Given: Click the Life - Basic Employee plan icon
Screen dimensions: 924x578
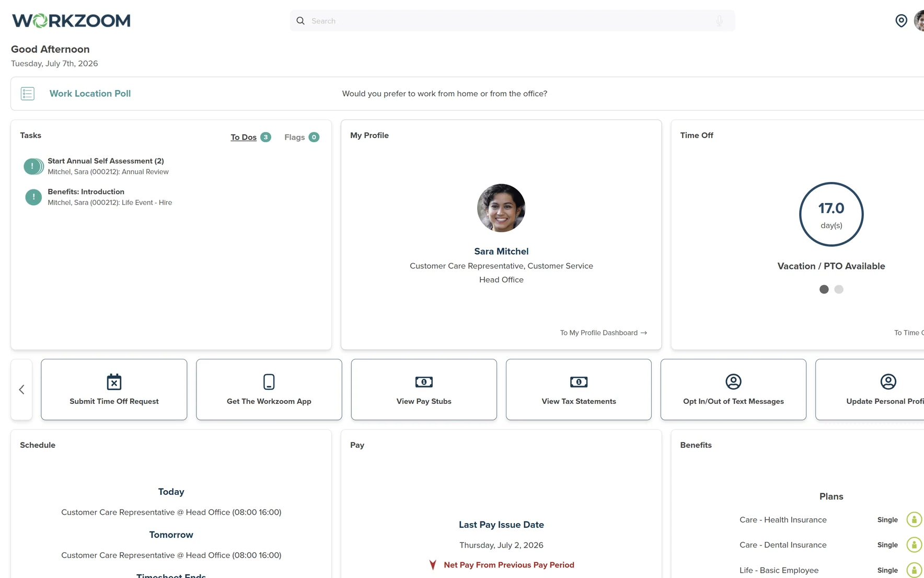Looking at the screenshot, I should (x=914, y=570).
